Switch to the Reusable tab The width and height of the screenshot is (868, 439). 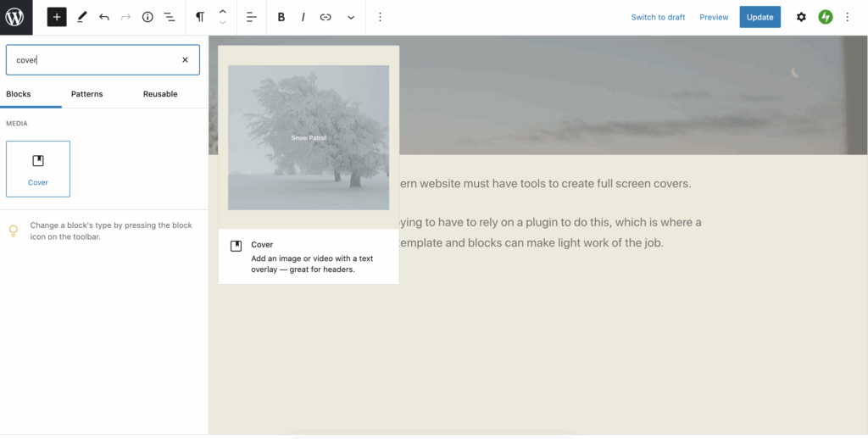click(160, 94)
